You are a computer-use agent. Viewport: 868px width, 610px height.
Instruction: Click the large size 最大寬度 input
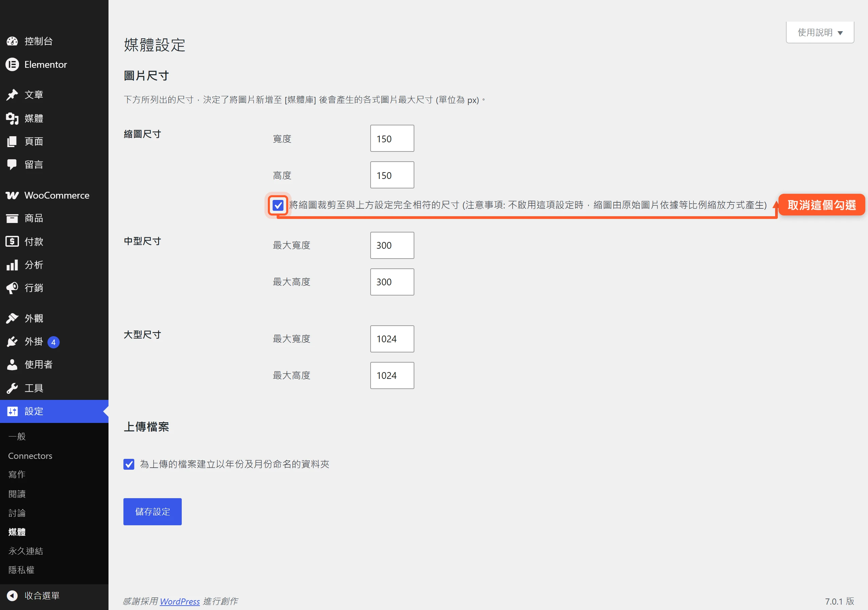(x=392, y=339)
